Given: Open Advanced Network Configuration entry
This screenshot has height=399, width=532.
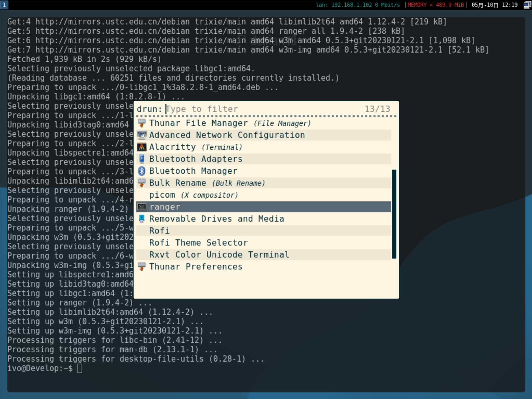Looking at the screenshot, I should point(264,135).
